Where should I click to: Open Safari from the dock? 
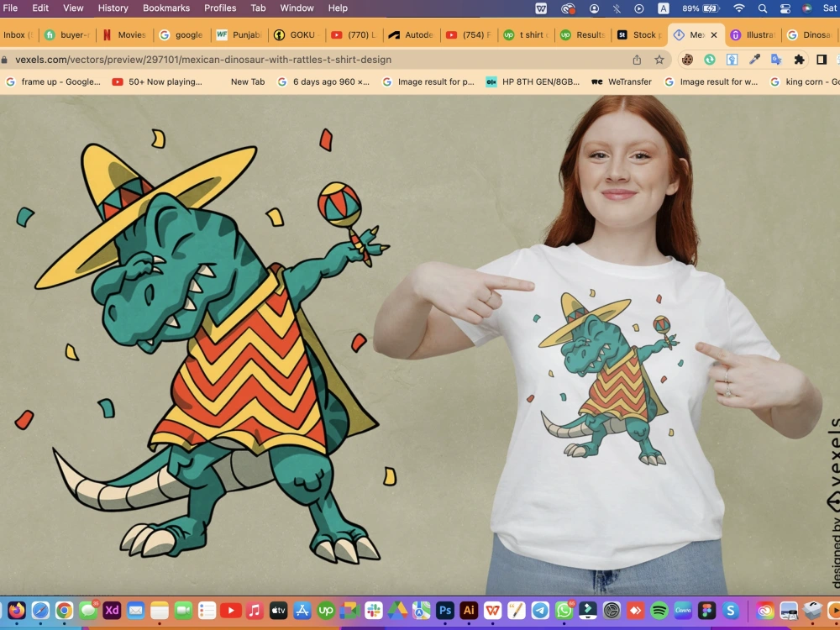pos(40,610)
